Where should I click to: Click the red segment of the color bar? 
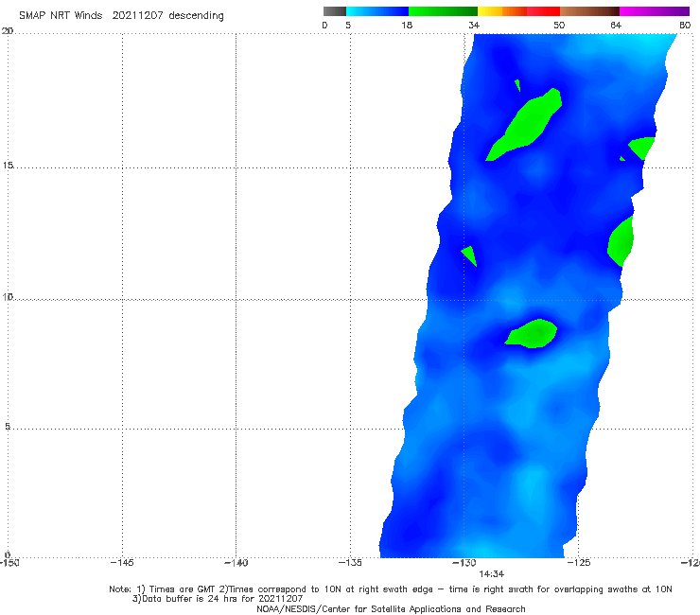coord(543,11)
